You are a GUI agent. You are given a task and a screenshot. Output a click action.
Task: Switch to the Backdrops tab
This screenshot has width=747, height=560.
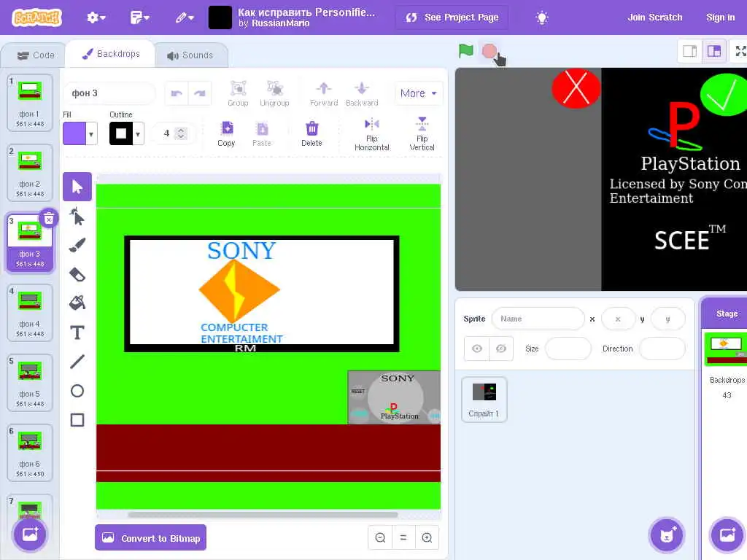coord(111,54)
